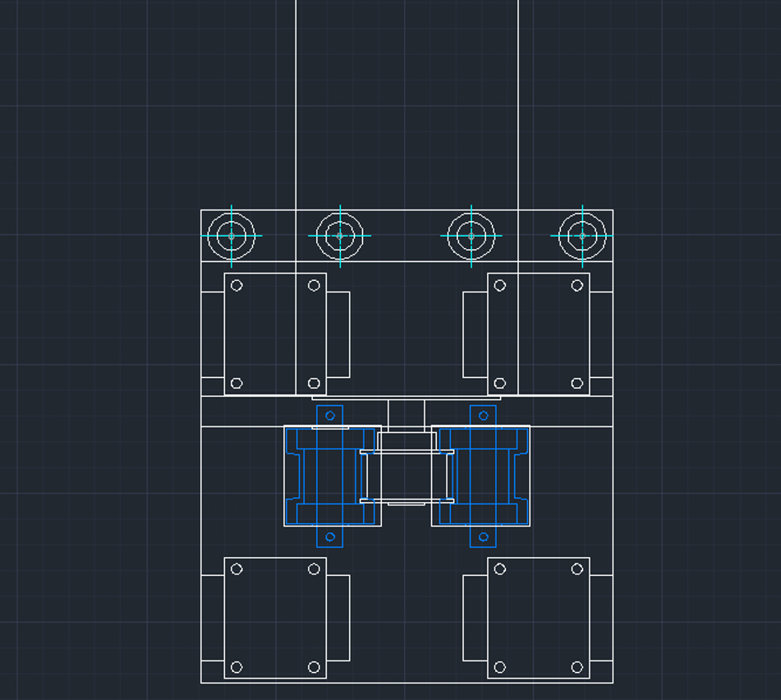
Task: Select the central coupling between the blue assemblies
Action: [x=407, y=476]
